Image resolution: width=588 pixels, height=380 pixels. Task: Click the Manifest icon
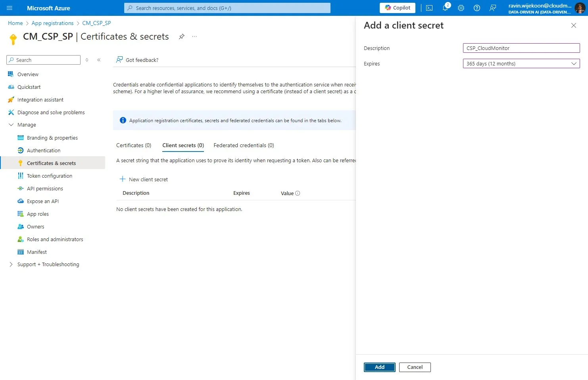[21, 252]
